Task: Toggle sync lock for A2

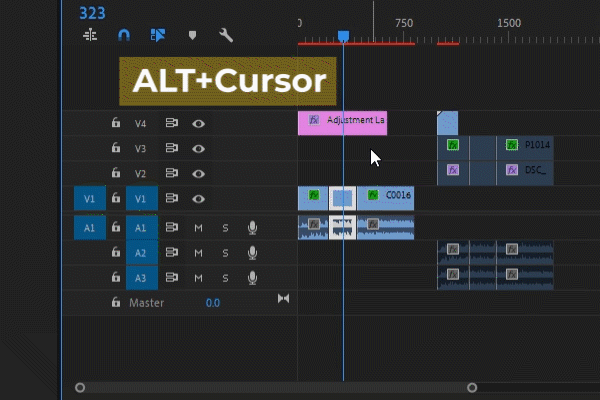Action: (x=171, y=252)
